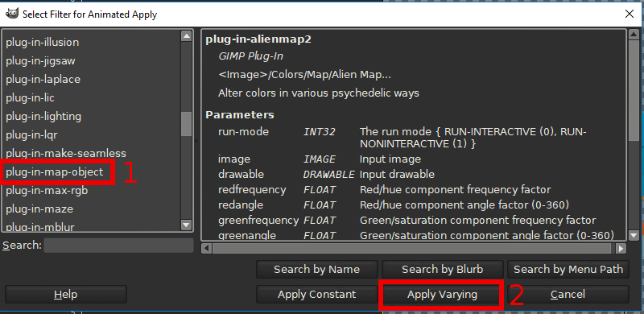Click the Search input field
This screenshot has height=314, width=644.
[118, 246]
